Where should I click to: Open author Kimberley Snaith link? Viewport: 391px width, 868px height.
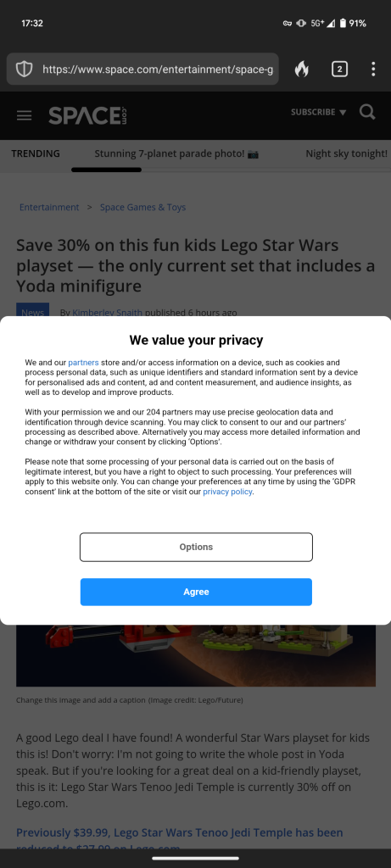click(108, 313)
